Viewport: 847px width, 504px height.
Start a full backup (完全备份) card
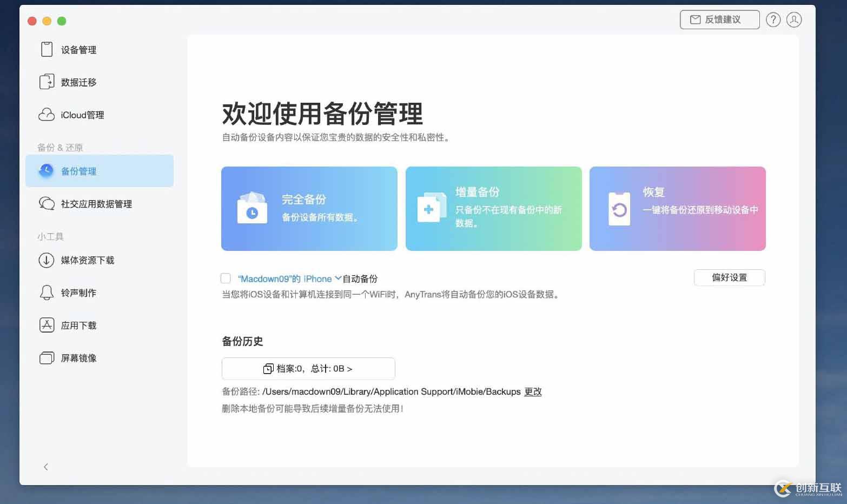[x=309, y=209]
